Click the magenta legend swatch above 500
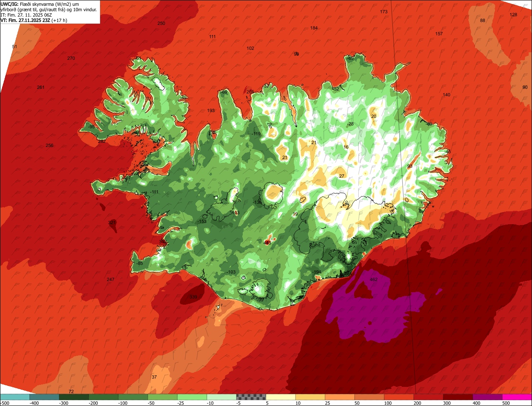The width and height of the screenshot is (532, 406). (517, 397)
